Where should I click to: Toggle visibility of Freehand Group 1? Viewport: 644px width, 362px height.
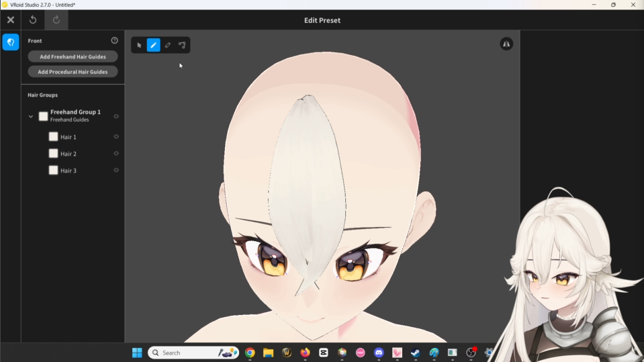116,116
